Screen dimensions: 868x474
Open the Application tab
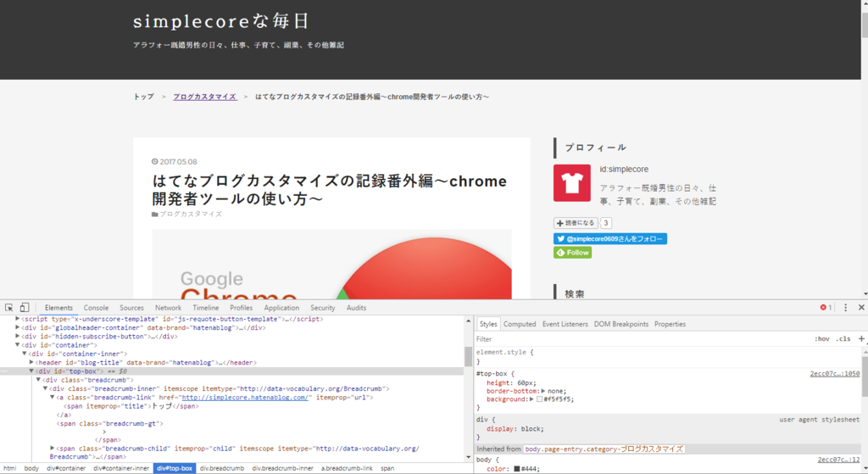[x=281, y=308]
